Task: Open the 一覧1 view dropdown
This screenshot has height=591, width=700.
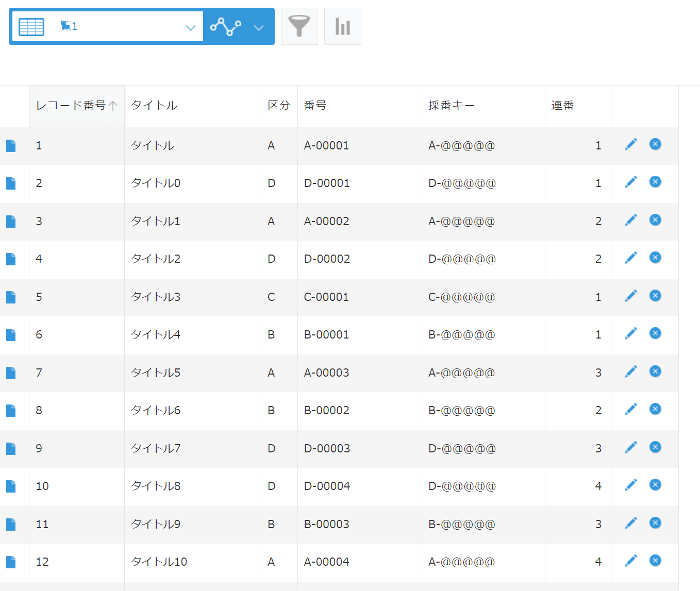Action: (x=108, y=26)
